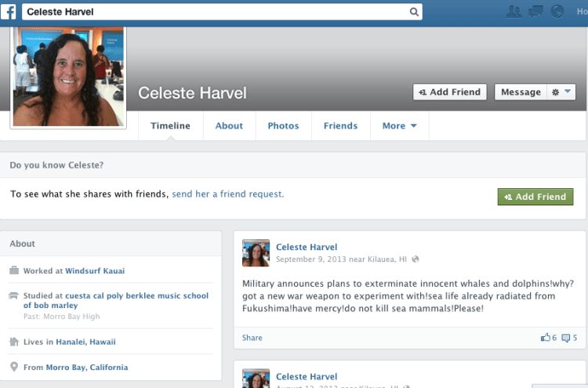
Task: Click the public globe icon on September 9 post
Action: pyautogui.click(x=415, y=259)
